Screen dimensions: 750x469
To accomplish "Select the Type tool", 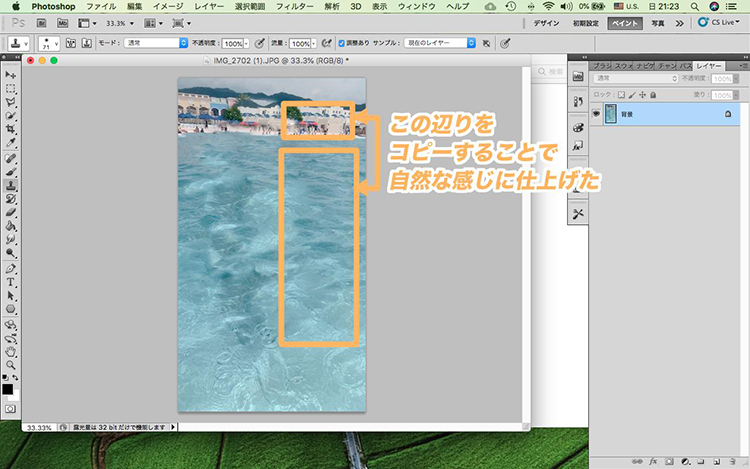I will 11,282.
